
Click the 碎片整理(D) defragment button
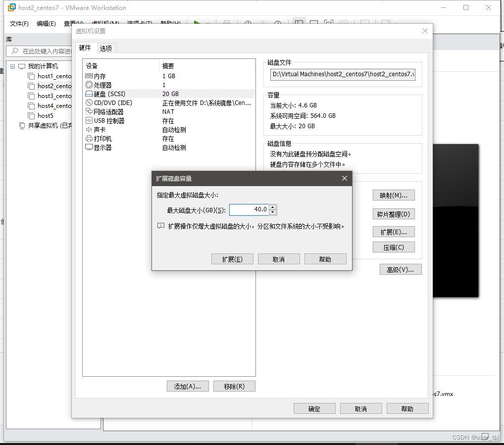tap(394, 214)
